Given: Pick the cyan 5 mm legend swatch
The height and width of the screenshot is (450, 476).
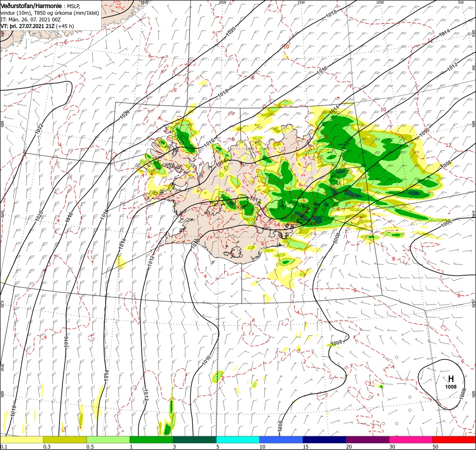Looking at the screenshot, I should pyautogui.click(x=238, y=440).
